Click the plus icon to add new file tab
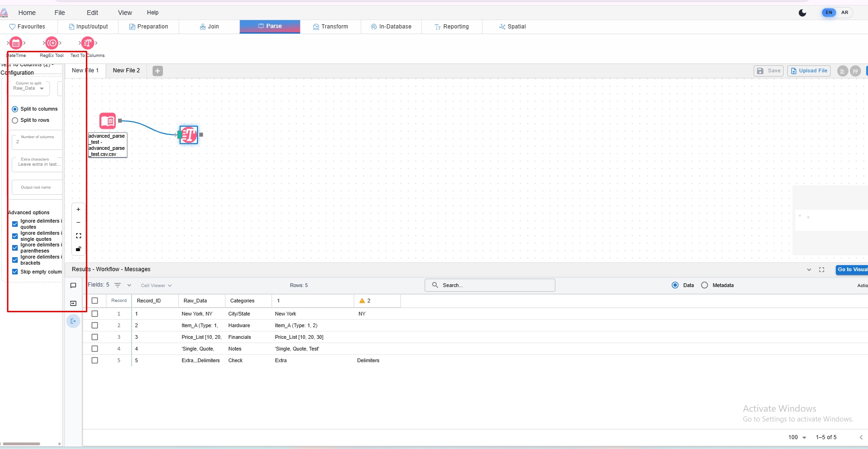868x449 pixels. click(x=158, y=71)
